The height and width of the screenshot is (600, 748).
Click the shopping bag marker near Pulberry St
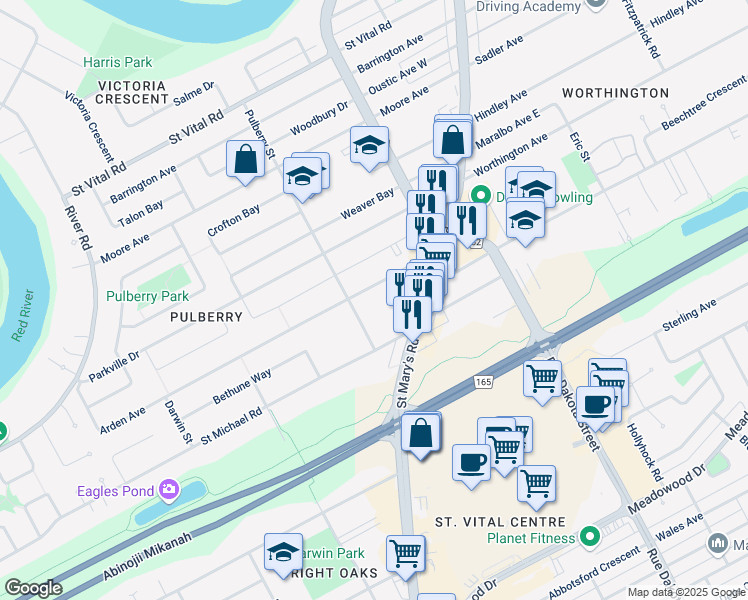tap(245, 160)
